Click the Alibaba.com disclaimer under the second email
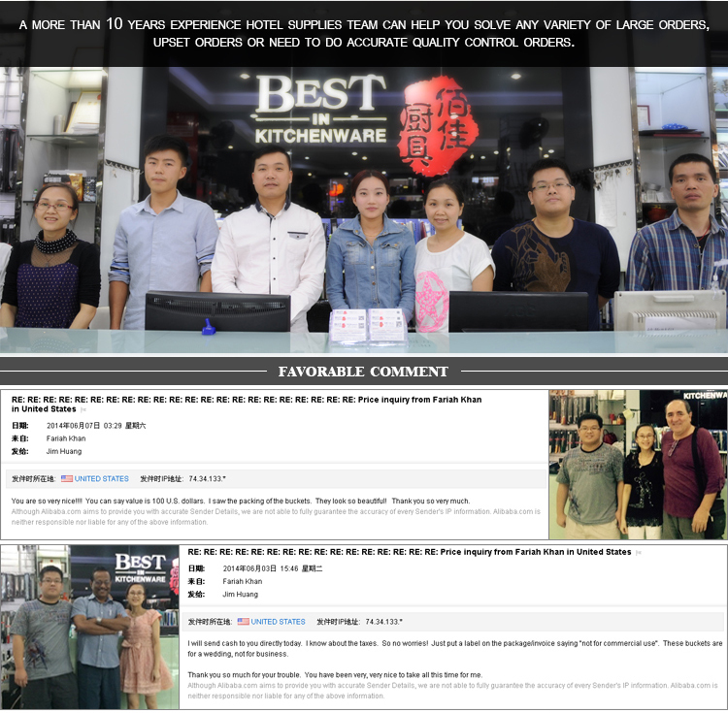 pyautogui.click(x=452, y=691)
